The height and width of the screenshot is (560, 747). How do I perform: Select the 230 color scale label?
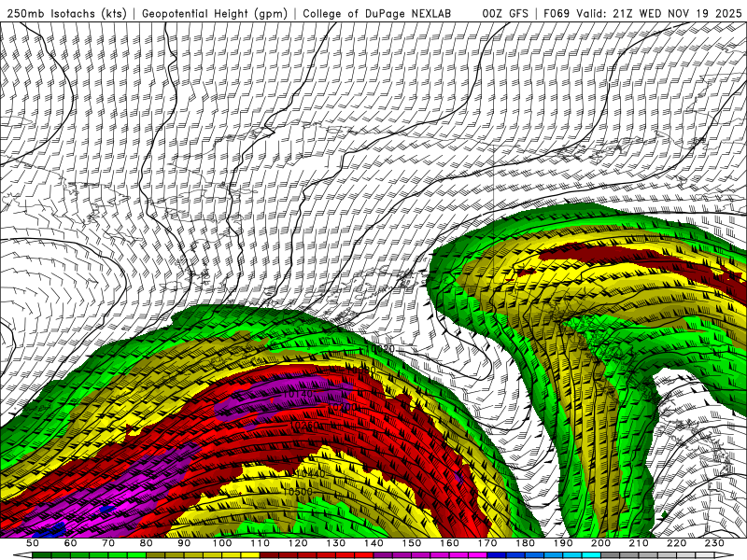[x=714, y=543]
